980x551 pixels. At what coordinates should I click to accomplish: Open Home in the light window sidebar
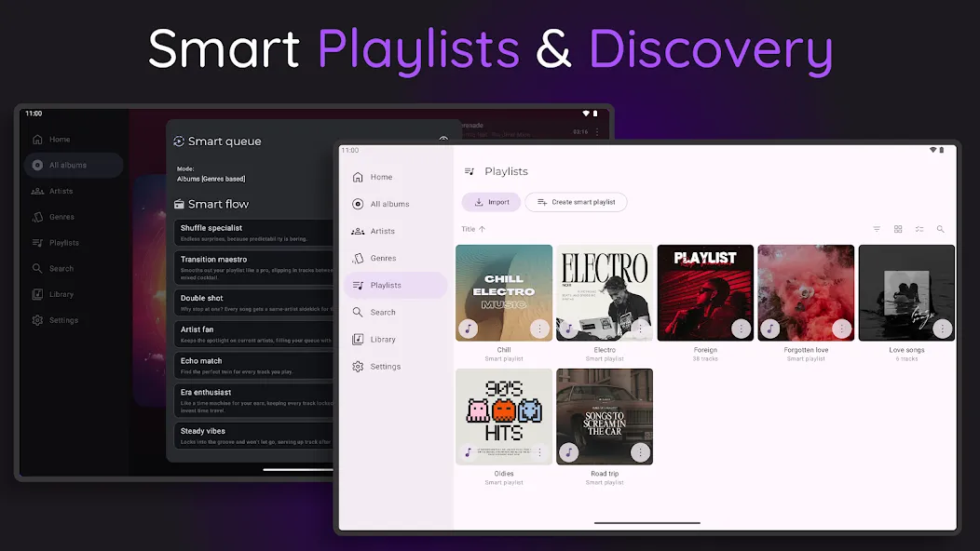[x=395, y=177]
